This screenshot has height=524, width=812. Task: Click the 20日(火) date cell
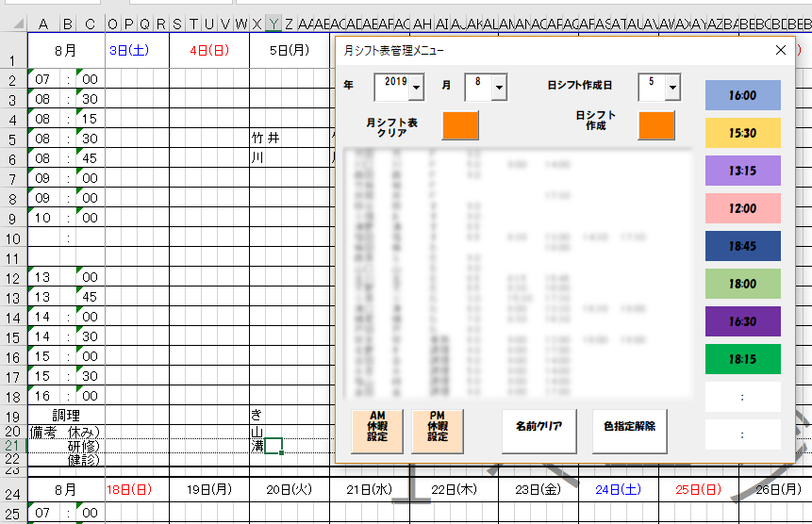290,489
